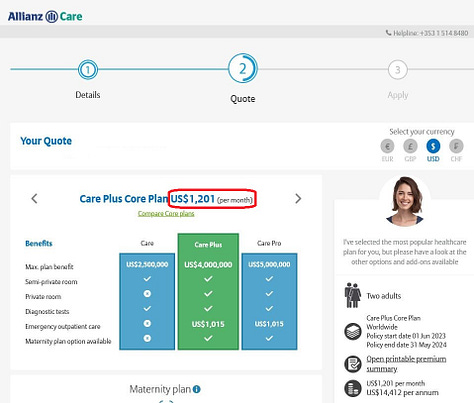Image resolution: width=474 pixels, height=403 pixels.
Task: Show next plan with right chevron
Action: [x=298, y=199]
